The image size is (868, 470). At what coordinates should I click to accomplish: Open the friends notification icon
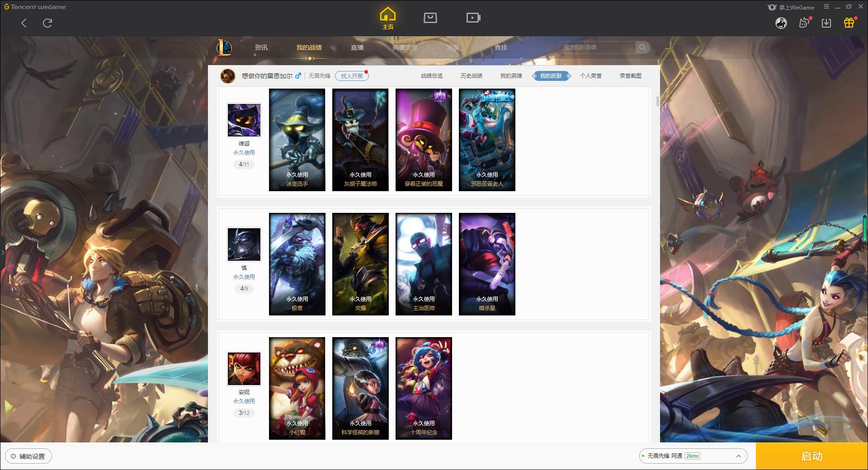(x=804, y=23)
